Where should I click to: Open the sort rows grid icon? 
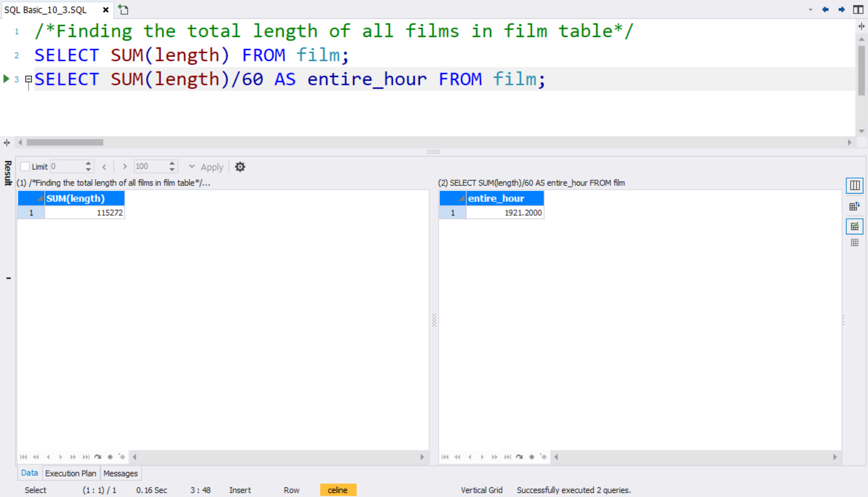click(x=855, y=206)
